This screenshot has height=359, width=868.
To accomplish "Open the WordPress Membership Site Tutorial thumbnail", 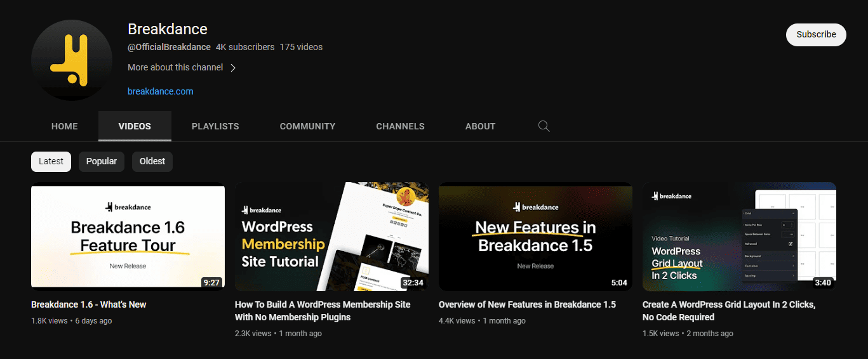I will coord(331,237).
